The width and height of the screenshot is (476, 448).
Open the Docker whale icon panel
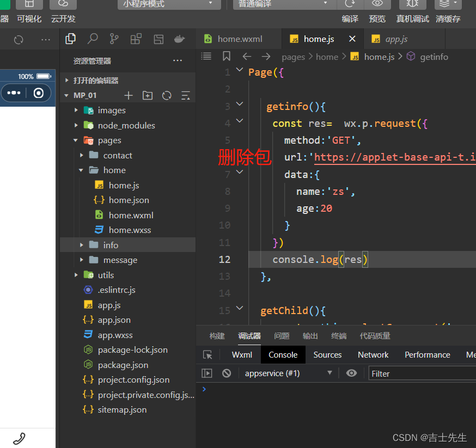pos(179,39)
